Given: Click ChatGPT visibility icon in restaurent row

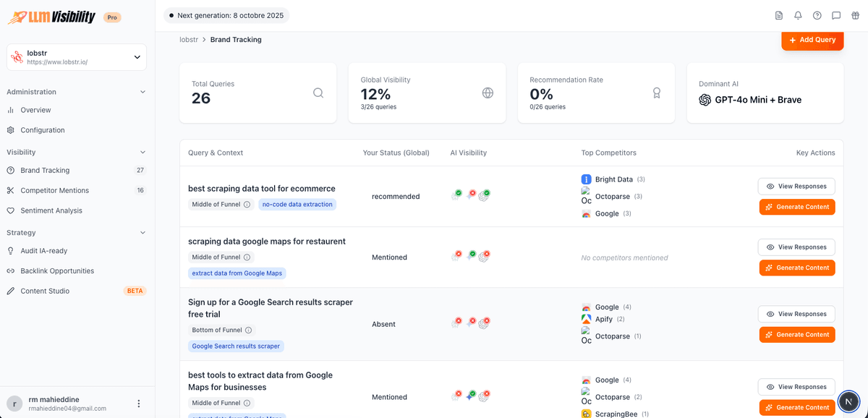Looking at the screenshot, I should coord(484,256).
